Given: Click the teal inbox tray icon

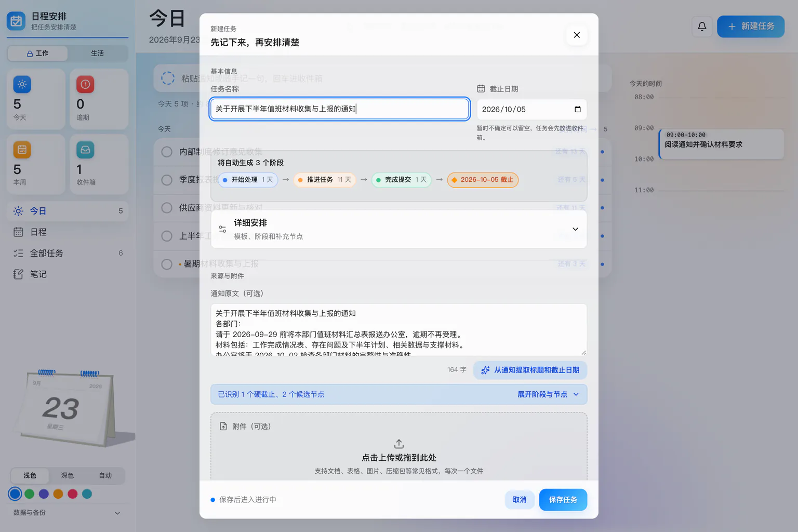Looking at the screenshot, I should pyautogui.click(x=85, y=150).
